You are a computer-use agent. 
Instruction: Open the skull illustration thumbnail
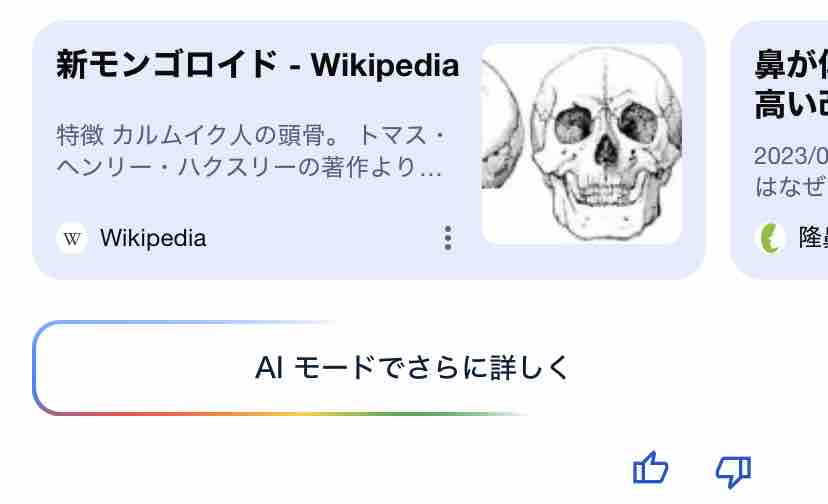point(582,144)
